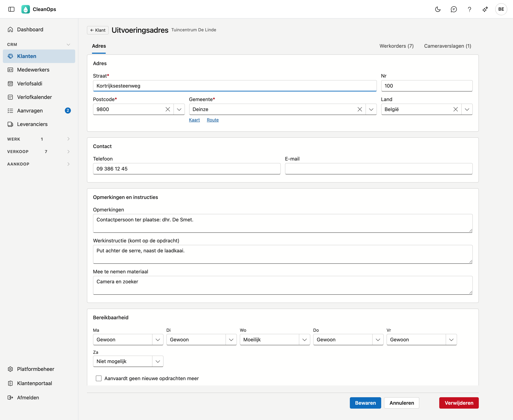The height and width of the screenshot is (420, 513).
Task: Open the Wo Moeilijk dropdown
Action: (275, 340)
